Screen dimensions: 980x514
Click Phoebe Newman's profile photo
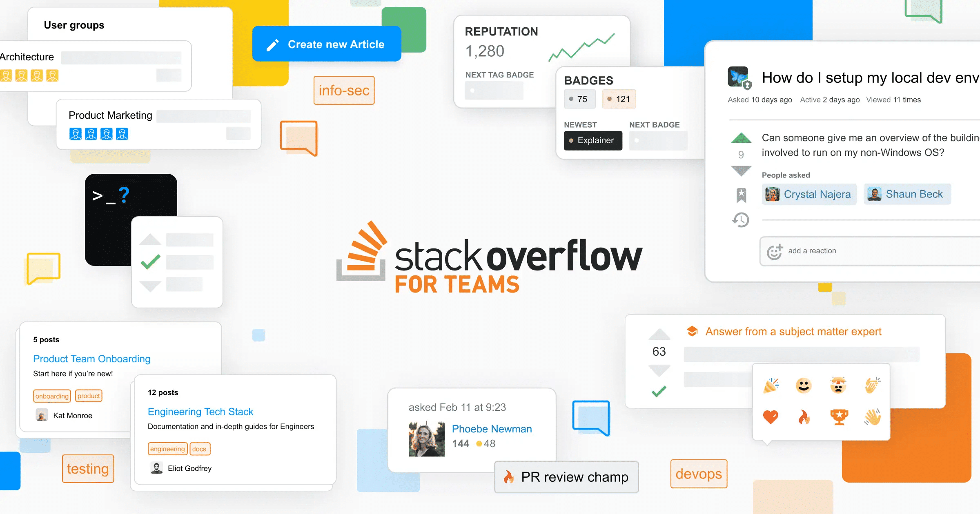tap(427, 439)
